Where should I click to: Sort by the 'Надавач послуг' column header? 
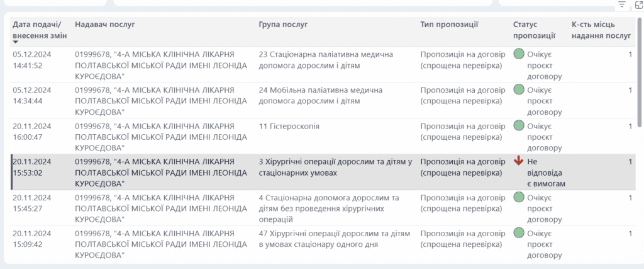[105, 25]
